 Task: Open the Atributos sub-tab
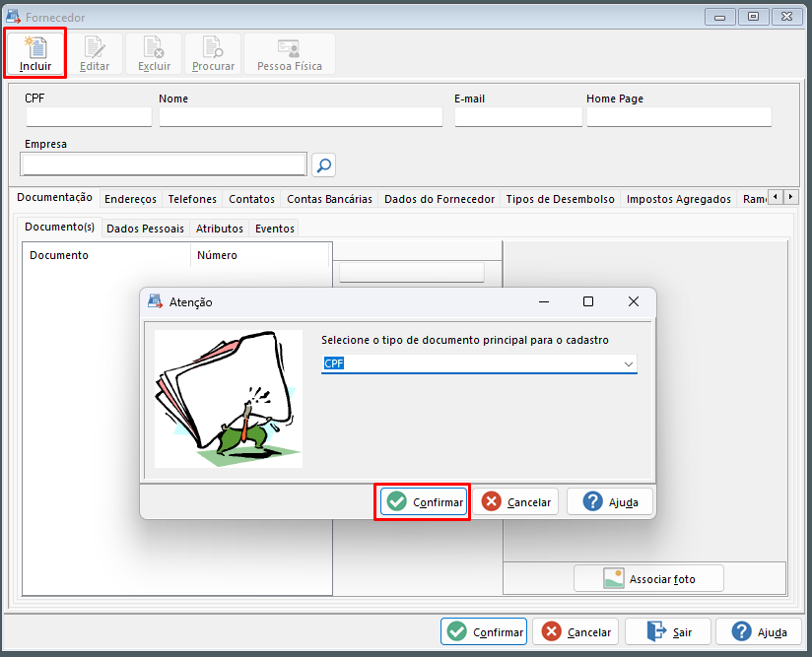coord(219,229)
